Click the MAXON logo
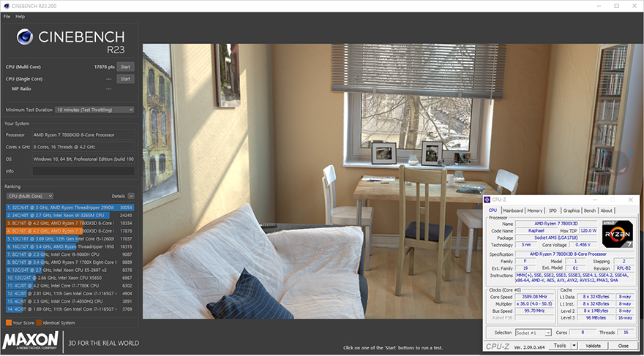 [x=31, y=341]
